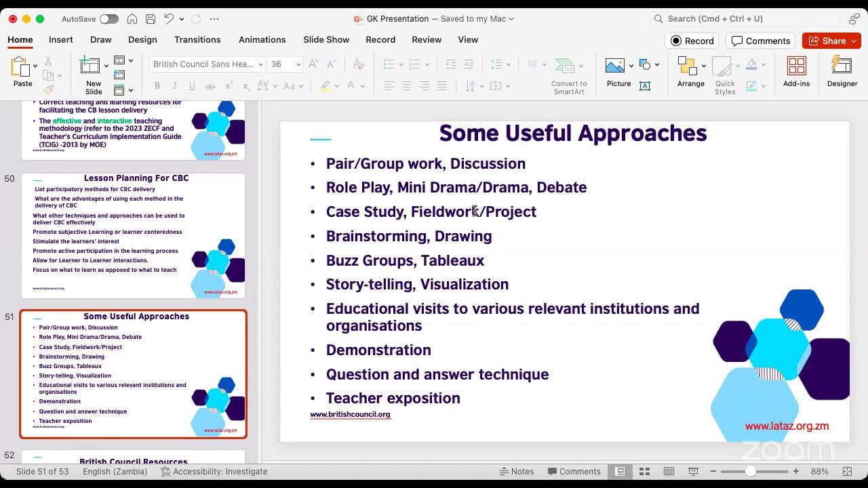Screen dimensions: 868x488
Task: Open the Shapes dropdown
Action: point(657,65)
